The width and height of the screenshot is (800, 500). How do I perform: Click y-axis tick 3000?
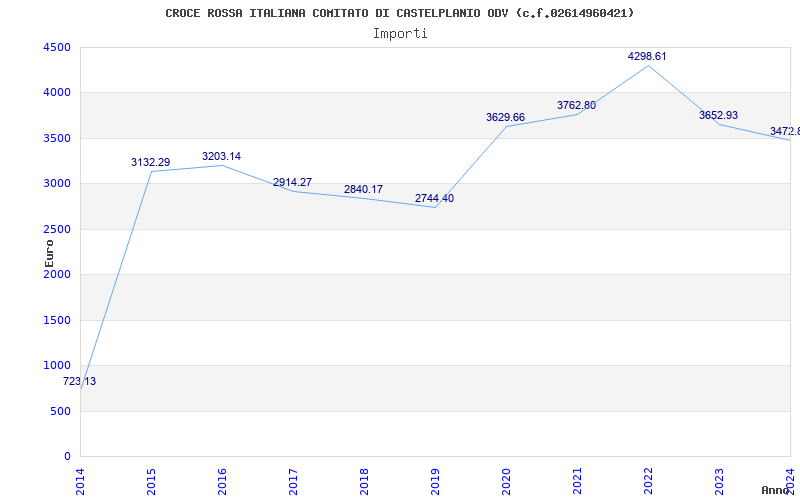pos(57,184)
